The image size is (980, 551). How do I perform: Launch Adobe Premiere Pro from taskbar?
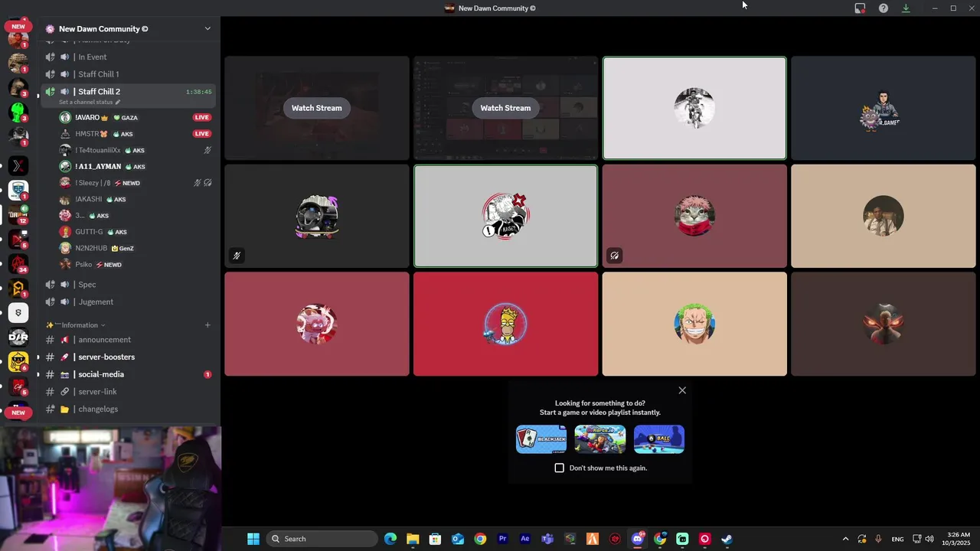point(502,539)
